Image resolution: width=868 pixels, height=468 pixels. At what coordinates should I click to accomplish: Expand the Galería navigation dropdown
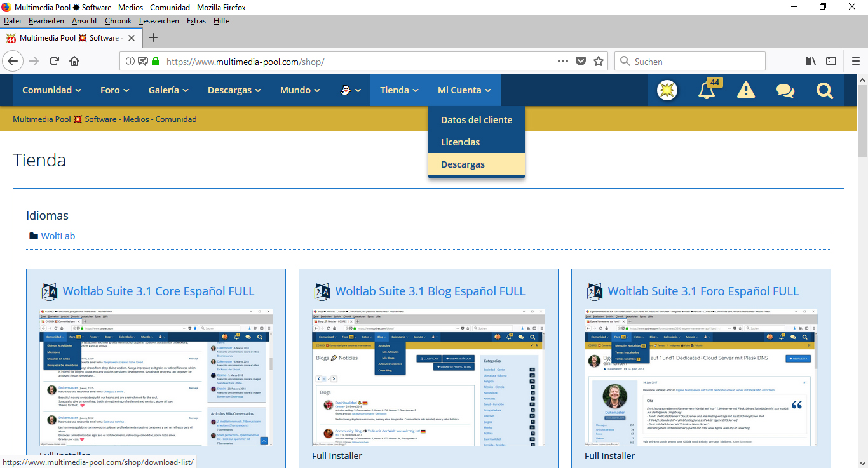[x=168, y=90]
